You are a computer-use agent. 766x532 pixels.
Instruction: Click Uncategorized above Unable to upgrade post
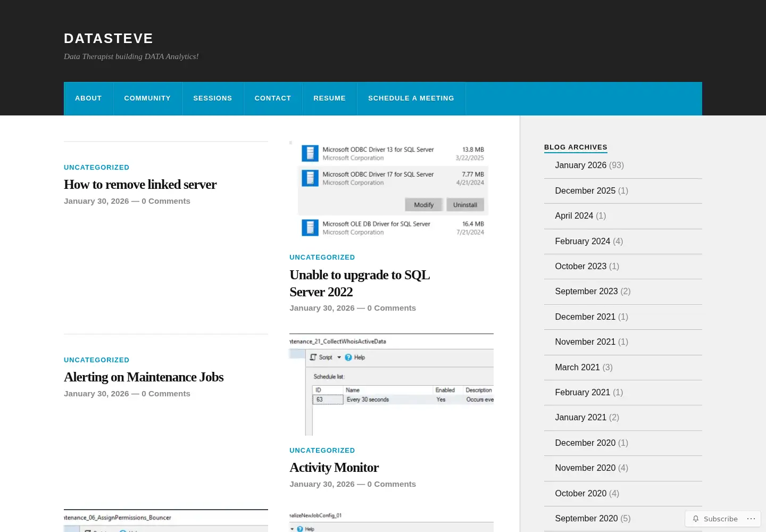pyautogui.click(x=322, y=257)
